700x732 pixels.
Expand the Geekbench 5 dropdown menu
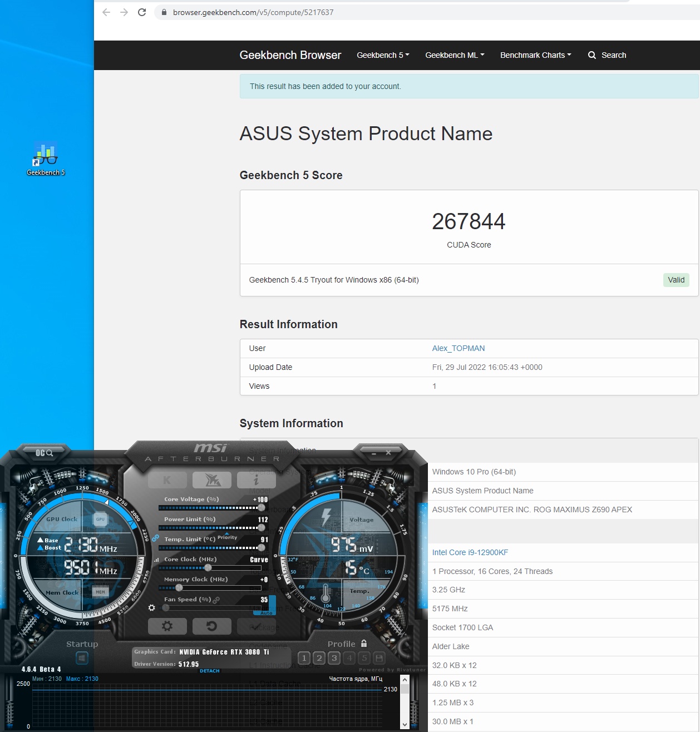pyautogui.click(x=383, y=55)
